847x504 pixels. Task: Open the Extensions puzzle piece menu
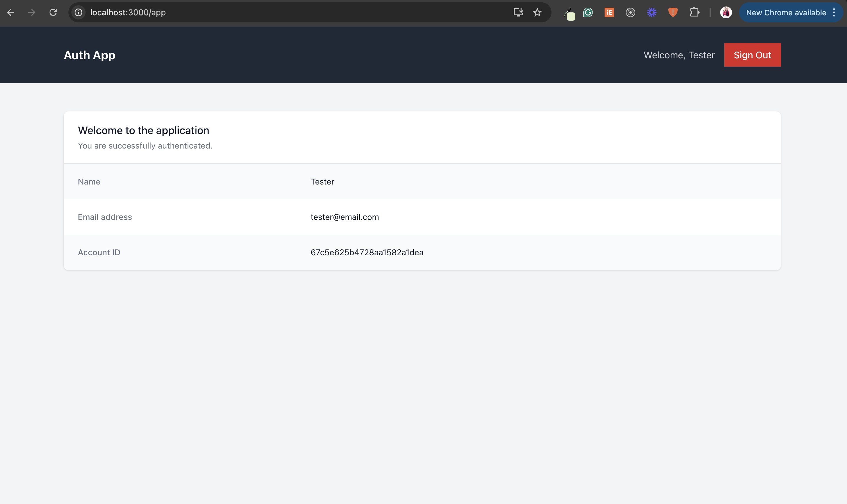694,13
